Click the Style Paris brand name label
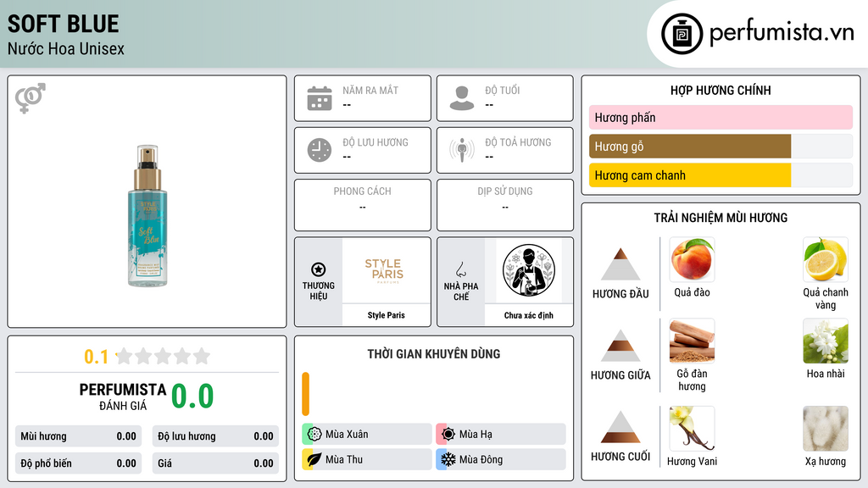Viewport: 868px width, 488px height. [386, 315]
